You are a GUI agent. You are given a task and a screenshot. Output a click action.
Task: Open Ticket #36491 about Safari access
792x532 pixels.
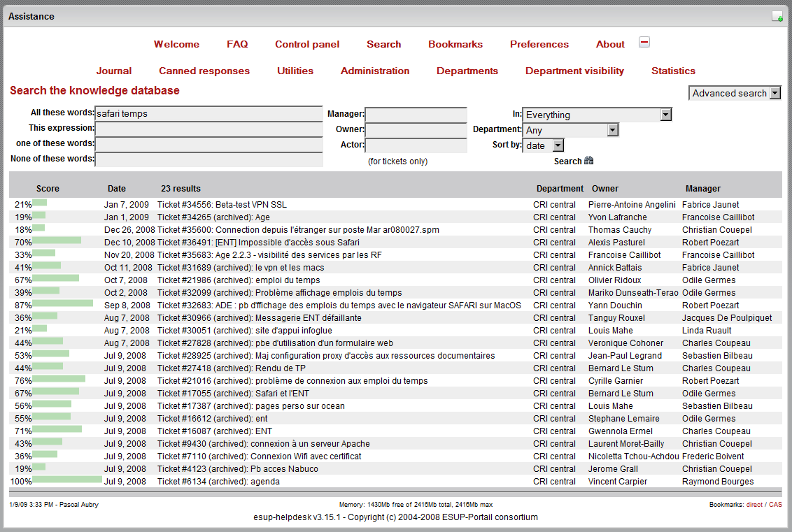point(258,243)
